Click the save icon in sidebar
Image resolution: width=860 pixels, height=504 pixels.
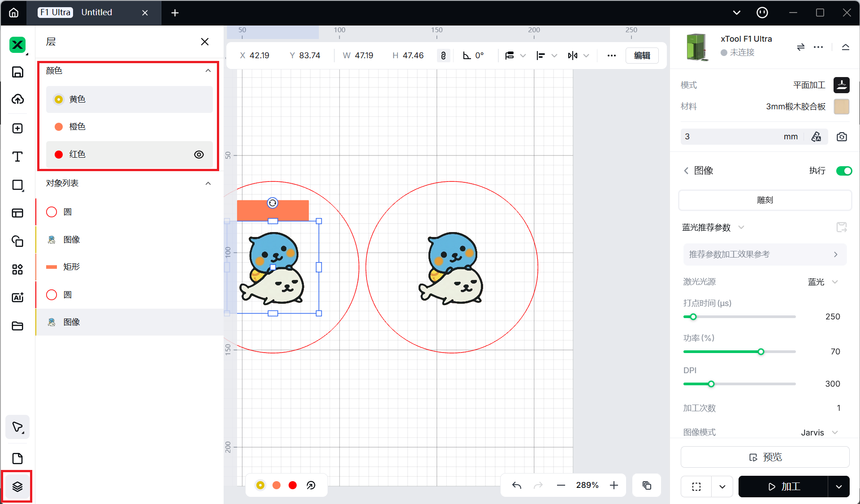click(x=17, y=72)
